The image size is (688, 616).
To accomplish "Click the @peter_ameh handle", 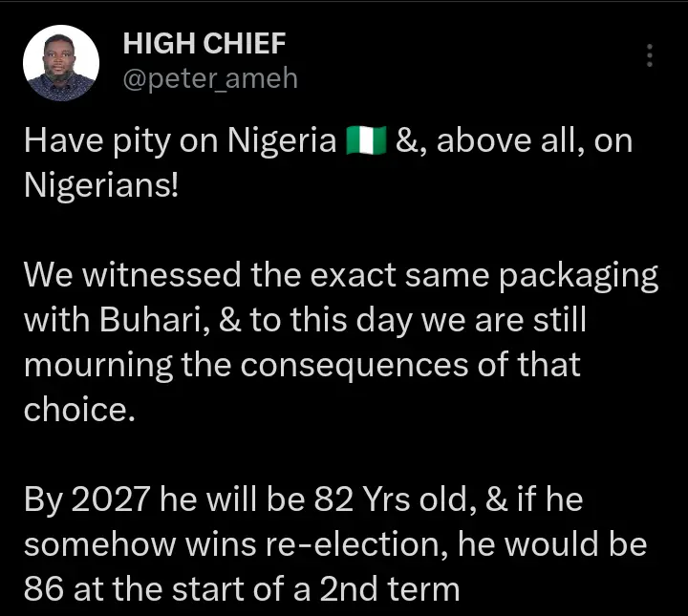I will 210,79.
